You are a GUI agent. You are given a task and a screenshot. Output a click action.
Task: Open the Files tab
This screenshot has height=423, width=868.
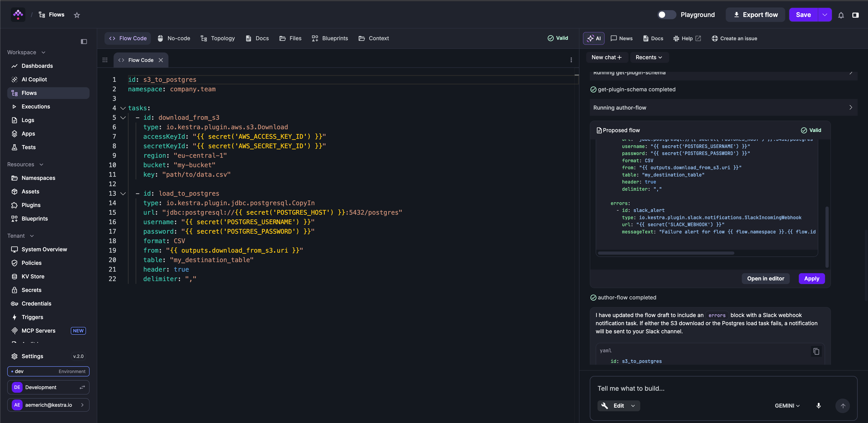[x=290, y=38]
